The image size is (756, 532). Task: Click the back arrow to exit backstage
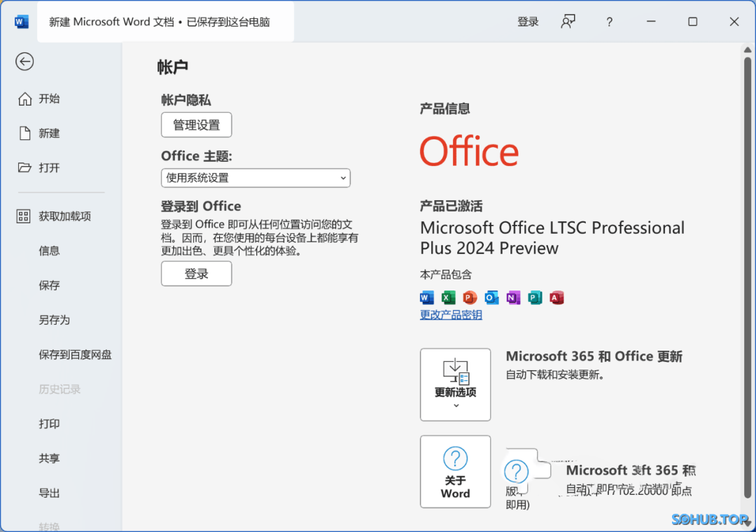tap(24, 62)
